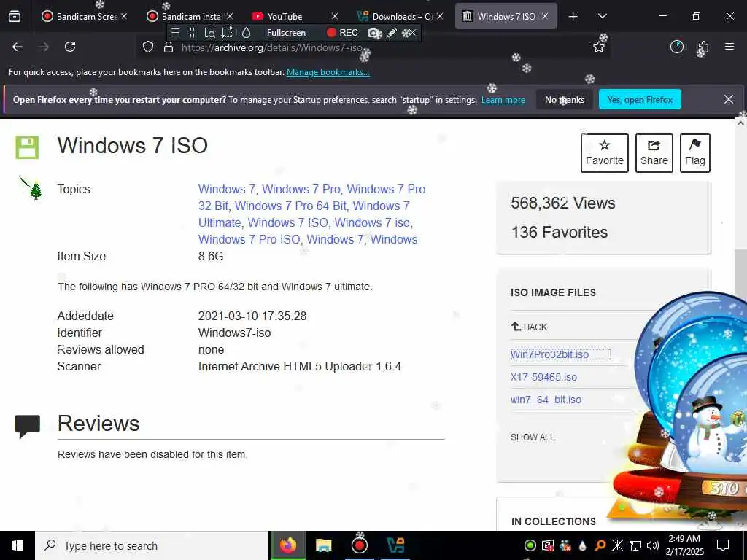Expand SHOW ALL download options
The width and height of the screenshot is (747, 560).
tap(533, 437)
